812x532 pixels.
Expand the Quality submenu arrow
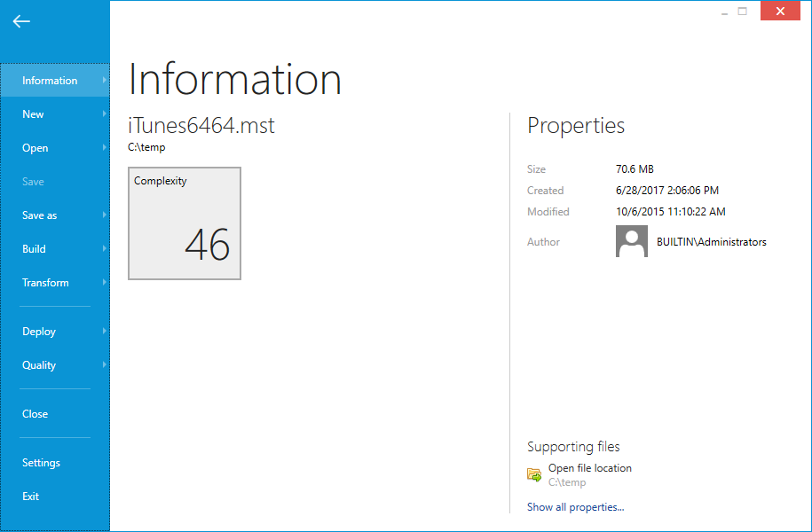click(105, 365)
